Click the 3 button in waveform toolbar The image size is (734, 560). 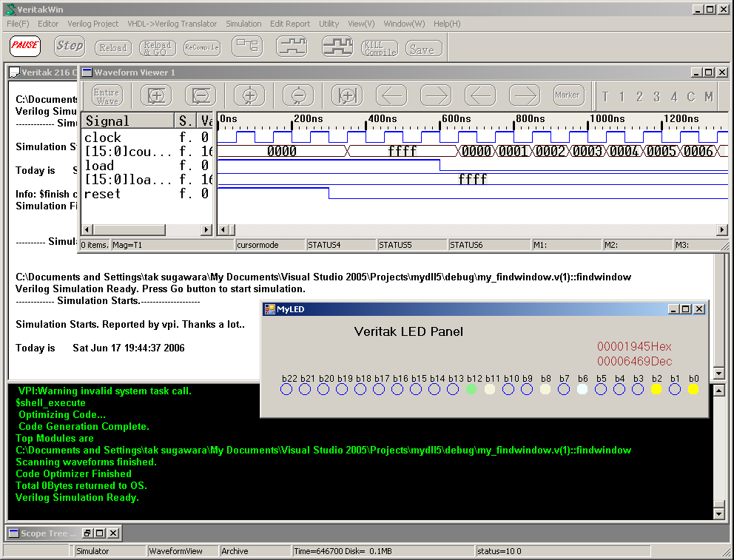pos(657,97)
